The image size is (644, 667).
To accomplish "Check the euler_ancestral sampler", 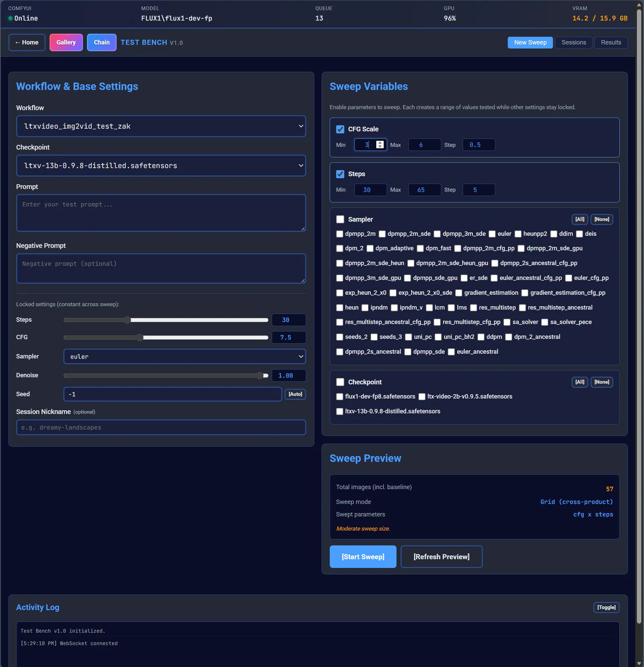I will point(452,352).
